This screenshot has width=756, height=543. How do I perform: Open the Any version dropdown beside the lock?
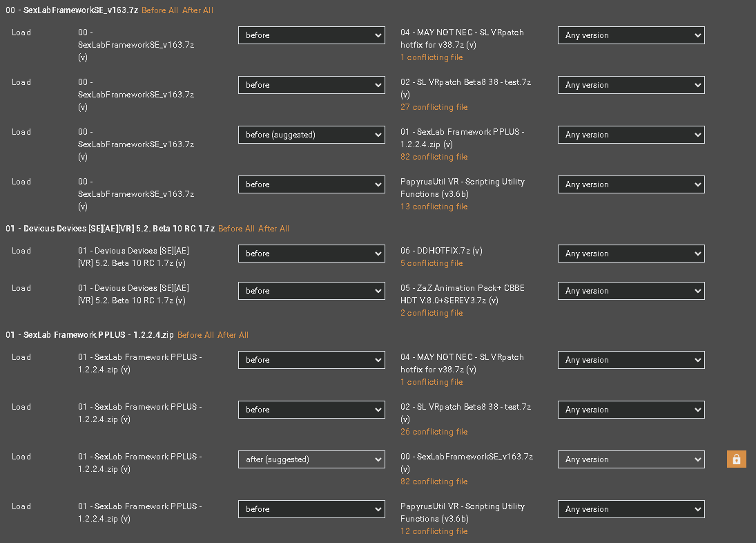tap(631, 459)
